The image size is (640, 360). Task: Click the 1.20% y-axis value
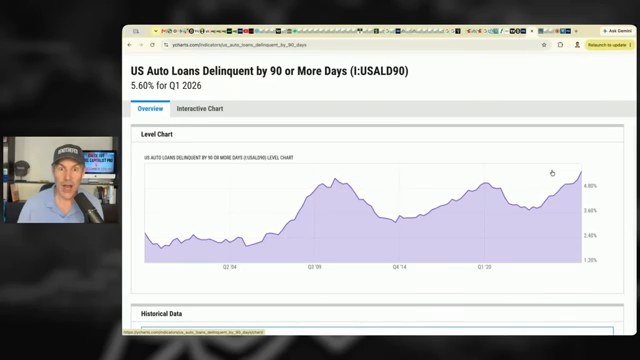(x=590, y=260)
